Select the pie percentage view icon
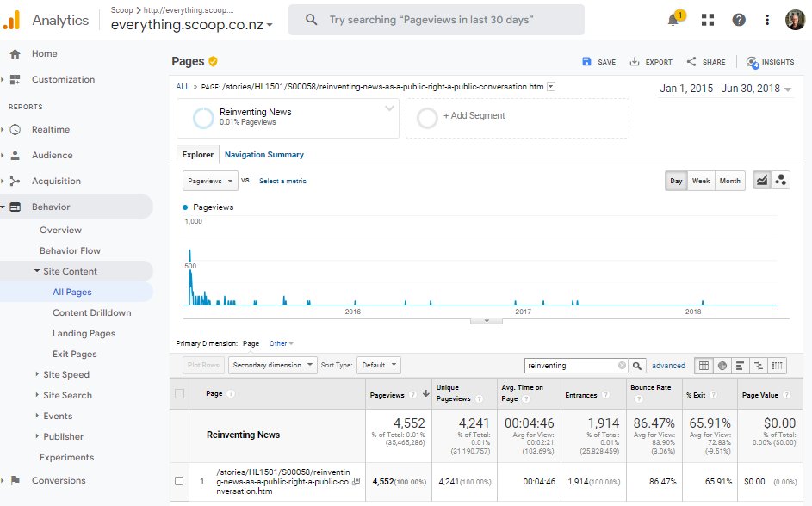Image resolution: width=812 pixels, height=506 pixels. click(x=722, y=366)
